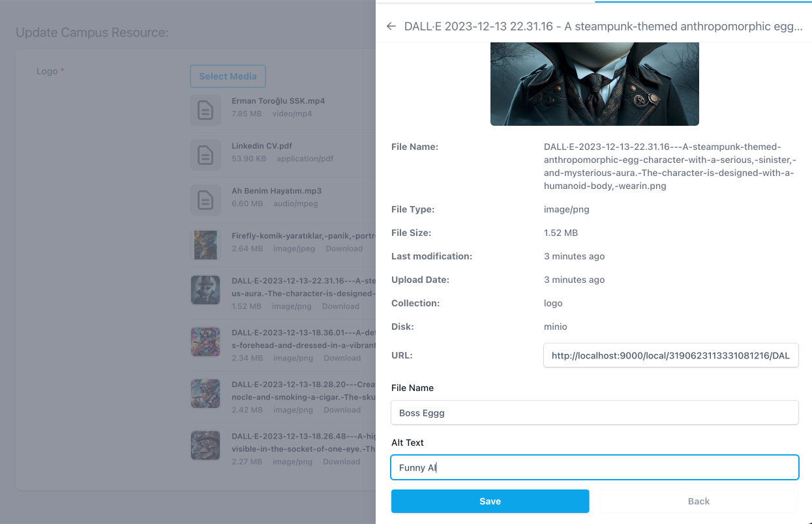Click the Ah Benim Hayatım.mp3 file icon
Image resolution: width=812 pixels, height=524 pixels.
click(205, 200)
